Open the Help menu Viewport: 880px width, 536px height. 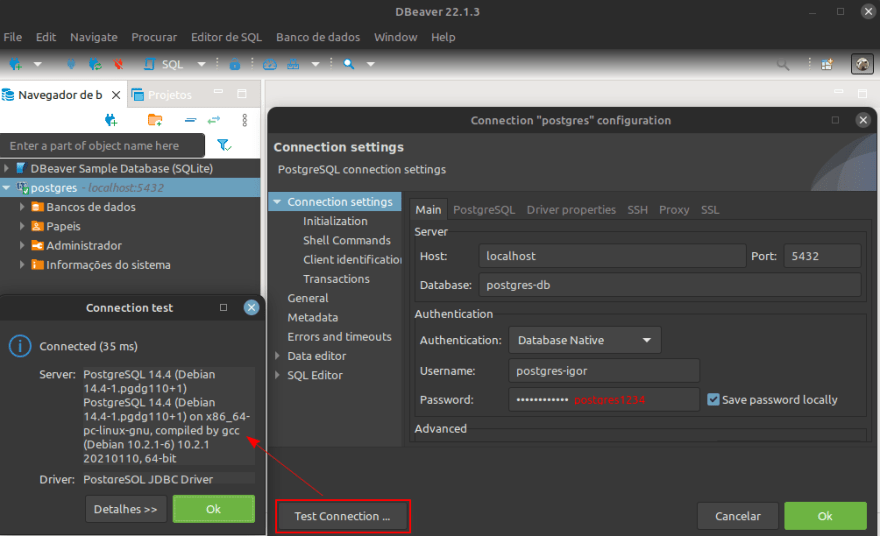click(x=443, y=37)
